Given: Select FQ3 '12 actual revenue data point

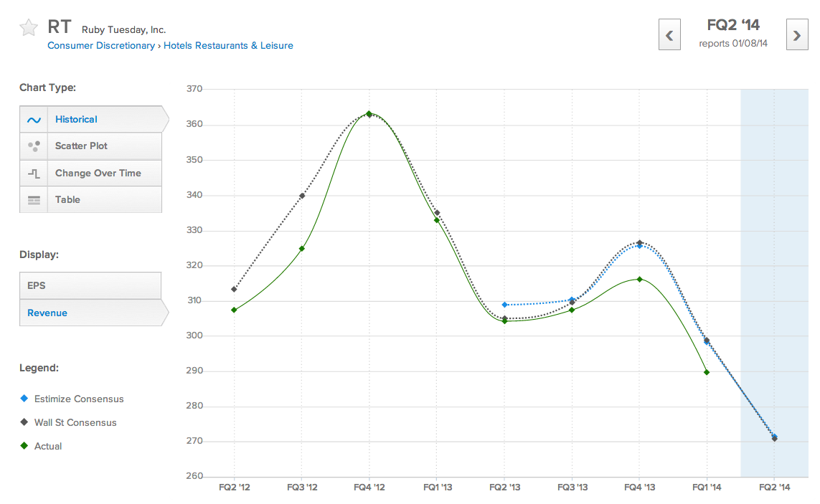Looking at the screenshot, I should (x=302, y=248).
